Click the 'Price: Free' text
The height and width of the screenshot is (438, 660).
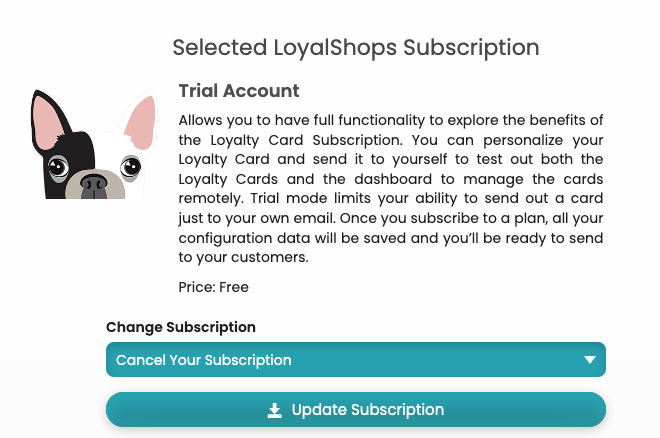213,287
